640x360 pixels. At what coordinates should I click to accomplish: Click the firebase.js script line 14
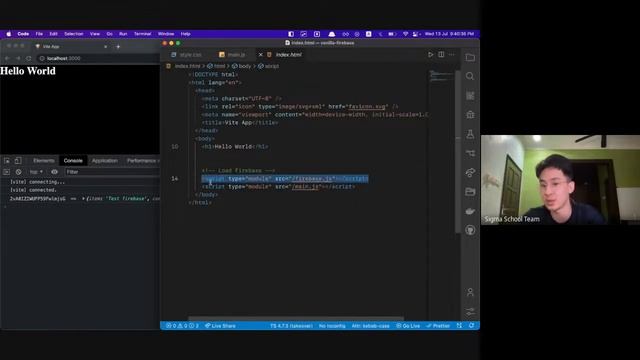click(285, 179)
